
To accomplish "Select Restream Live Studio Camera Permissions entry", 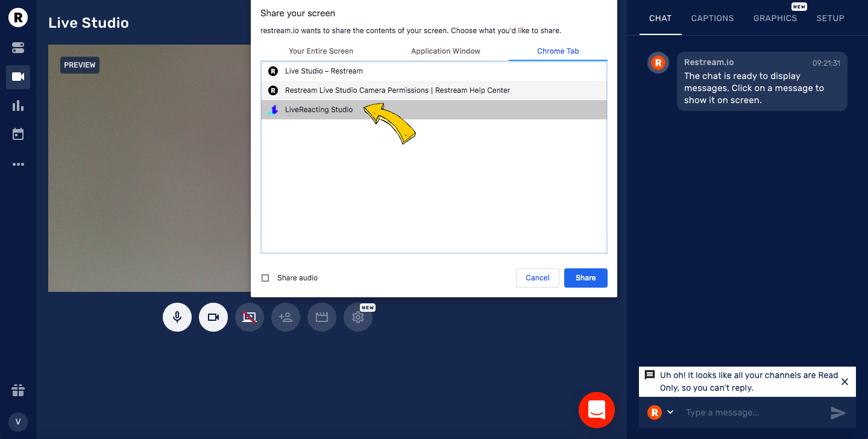I will [x=434, y=90].
